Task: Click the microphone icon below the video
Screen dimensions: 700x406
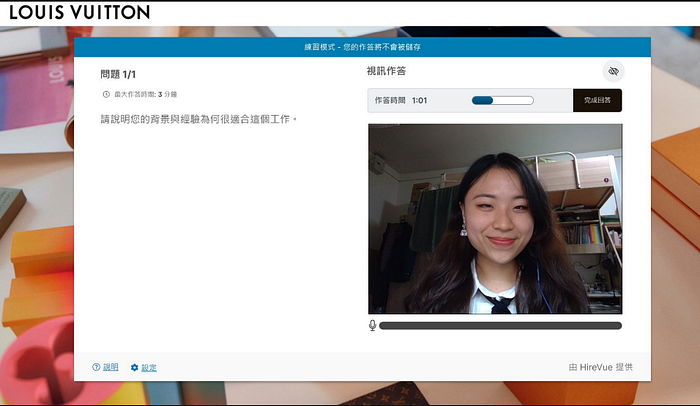Action: pyautogui.click(x=373, y=326)
